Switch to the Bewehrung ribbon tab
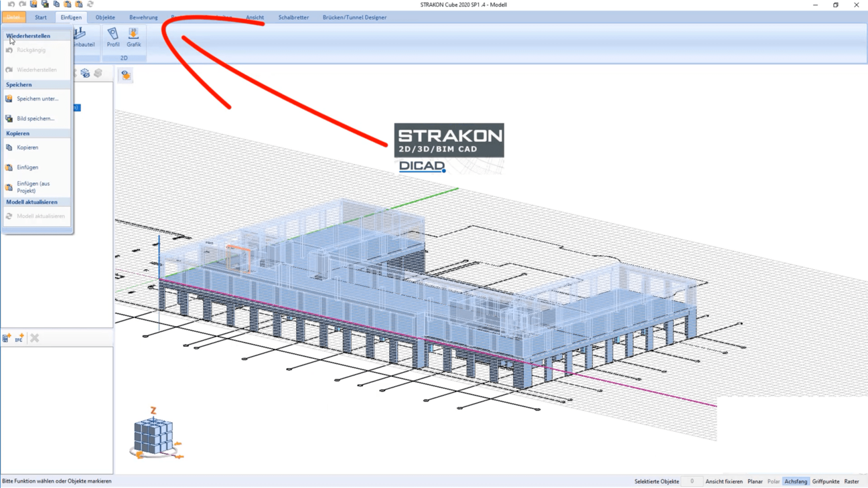Viewport: 868px width, 488px height. point(143,17)
